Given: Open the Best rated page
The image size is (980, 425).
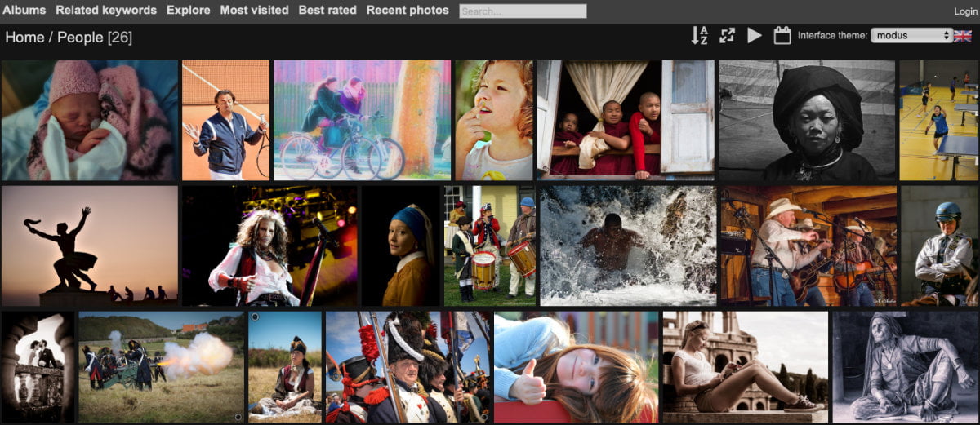Looking at the screenshot, I should 327,11.
